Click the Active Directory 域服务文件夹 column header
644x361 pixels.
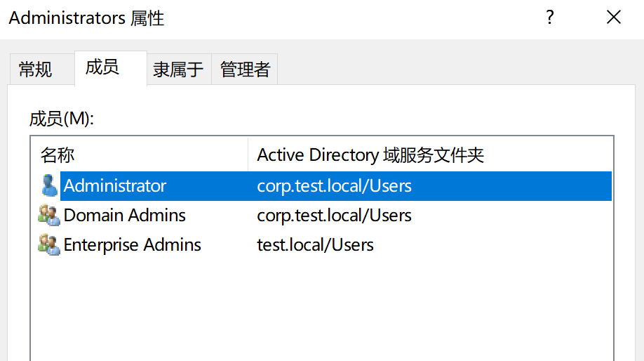pyautogui.click(x=370, y=155)
